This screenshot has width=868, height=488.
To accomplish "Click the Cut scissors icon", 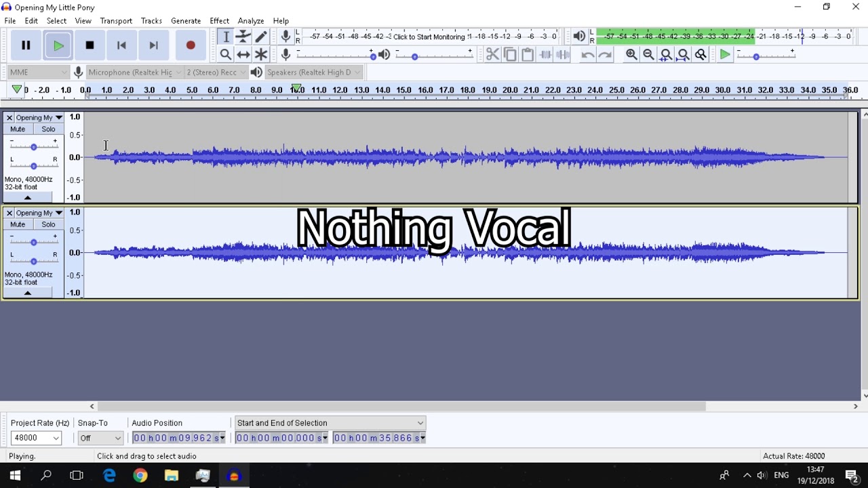I will [492, 55].
